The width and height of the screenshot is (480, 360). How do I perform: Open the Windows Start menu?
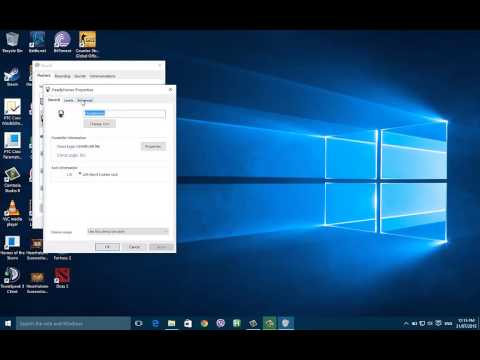pos(8,323)
